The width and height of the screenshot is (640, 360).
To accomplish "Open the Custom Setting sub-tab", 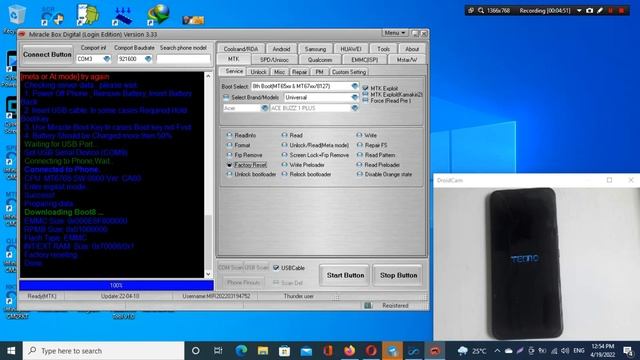I will [349, 72].
